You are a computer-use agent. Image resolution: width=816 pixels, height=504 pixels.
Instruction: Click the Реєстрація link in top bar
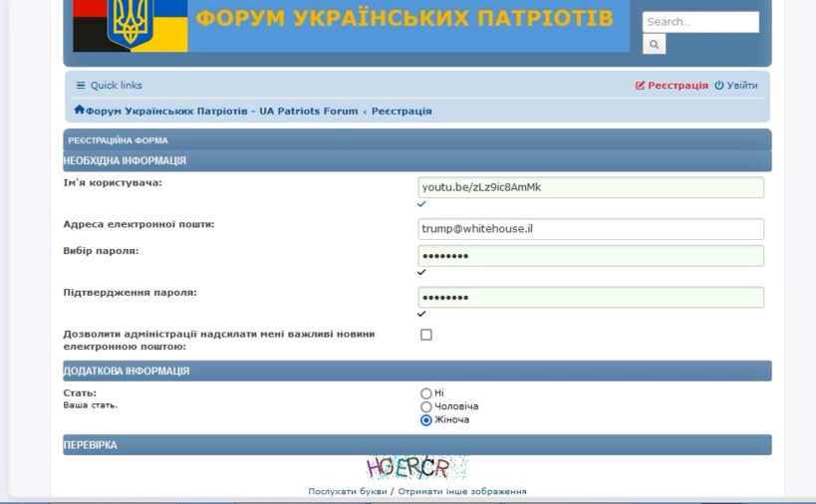pyautogui.click(x=672, y=86)
